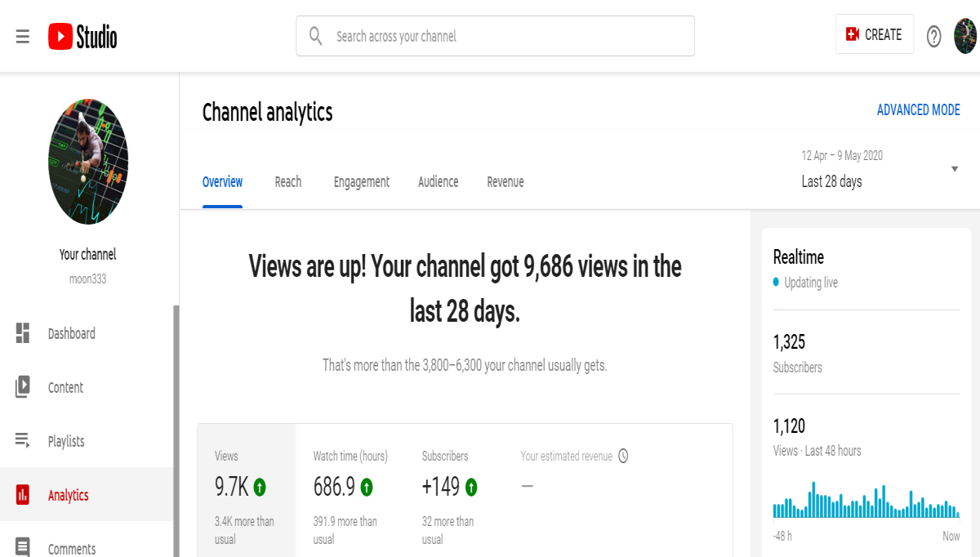Open the Engagement tab
The image size is (980, 557).
[362, 181]
